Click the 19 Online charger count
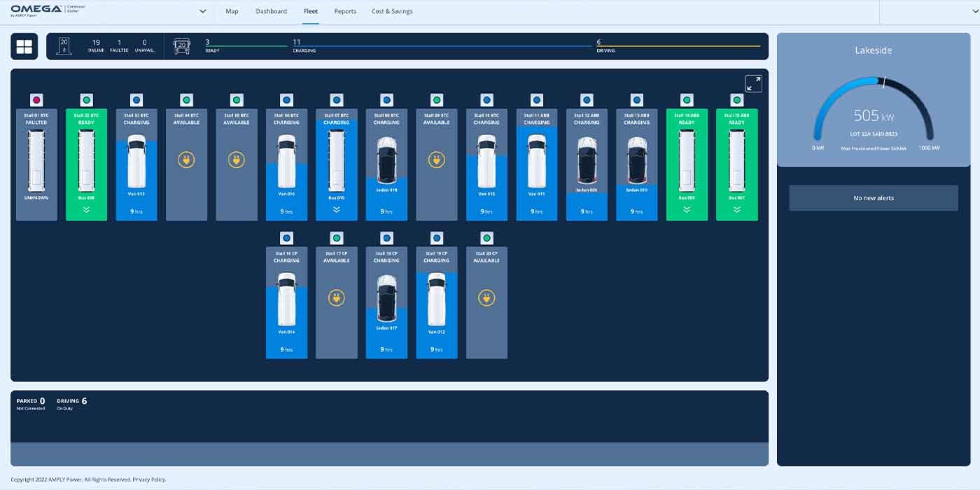The image size is (980, 490). point(96,46)
